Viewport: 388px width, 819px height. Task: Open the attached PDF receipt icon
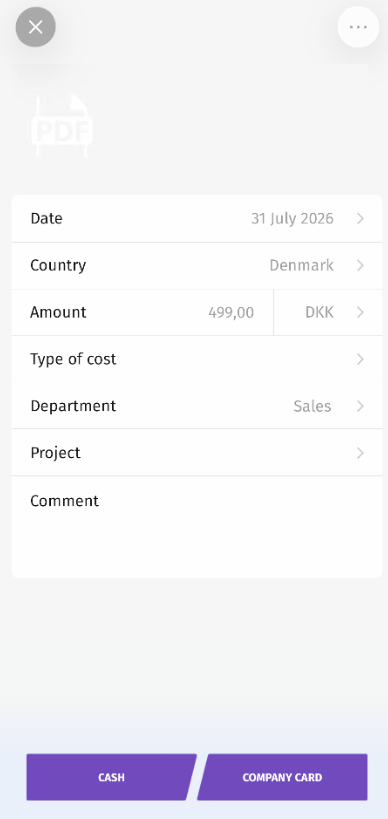62,126
